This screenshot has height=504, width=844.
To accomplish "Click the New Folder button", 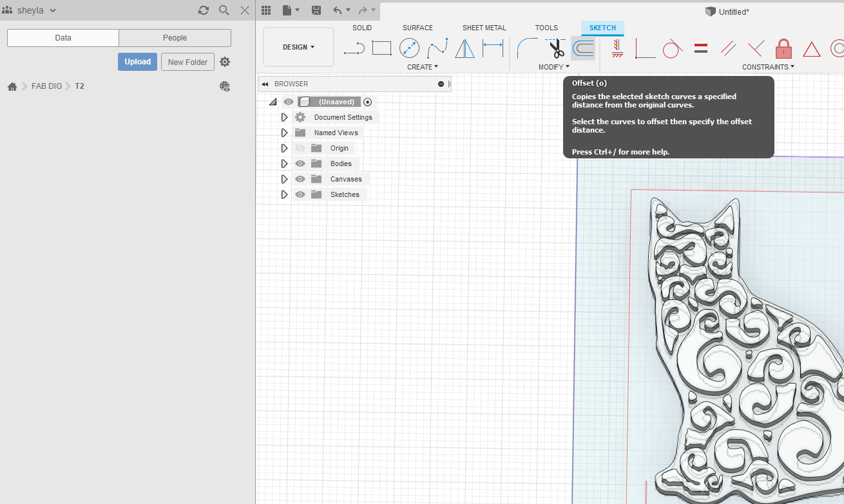I will coord(187,62).
